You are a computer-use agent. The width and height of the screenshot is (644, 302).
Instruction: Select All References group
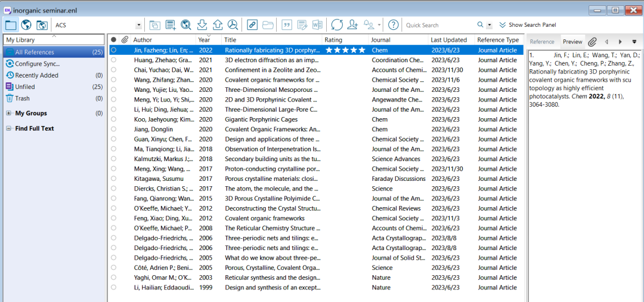(x=54, y=52)
